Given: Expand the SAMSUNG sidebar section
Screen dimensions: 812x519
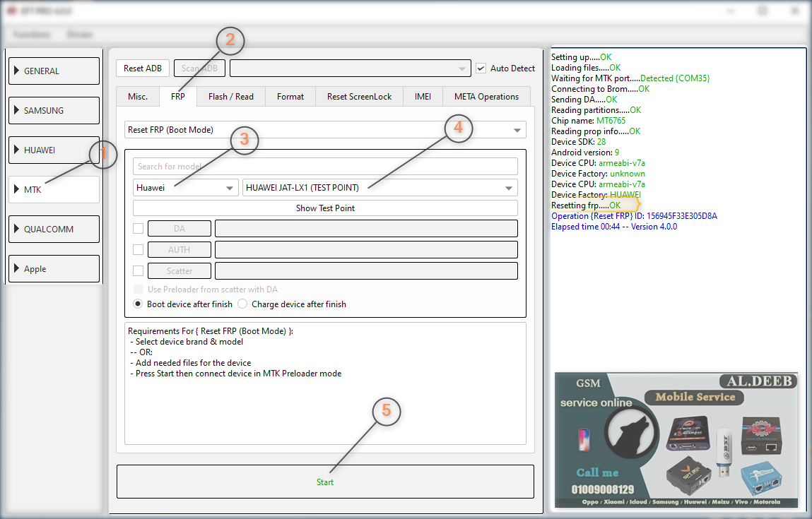Looking at the screenshot, I should (54, 110).
